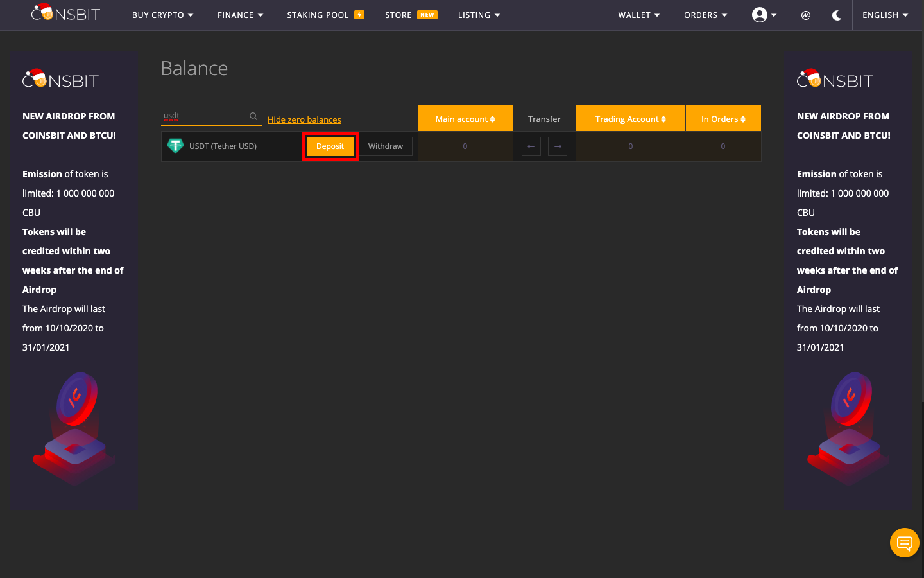Toggle dark mode moon icon
924x578 pixels.
836,15
